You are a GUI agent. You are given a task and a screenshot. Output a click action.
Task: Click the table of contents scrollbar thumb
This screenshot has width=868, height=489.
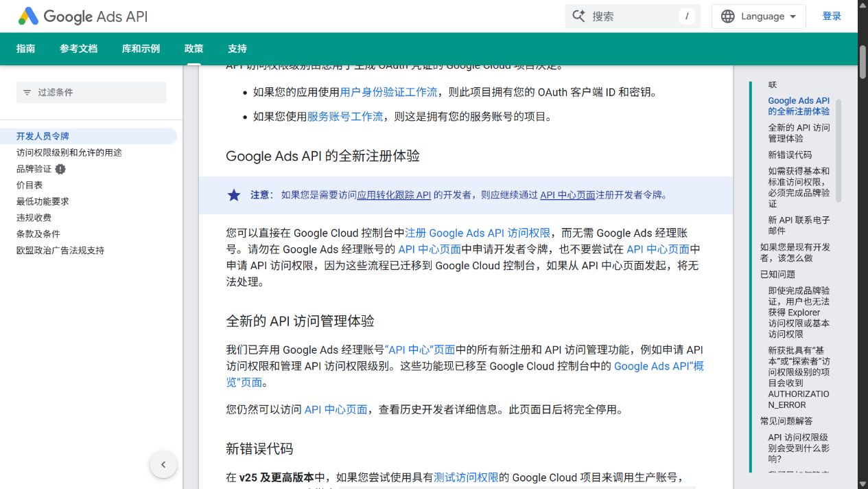[x=838, y=150]
